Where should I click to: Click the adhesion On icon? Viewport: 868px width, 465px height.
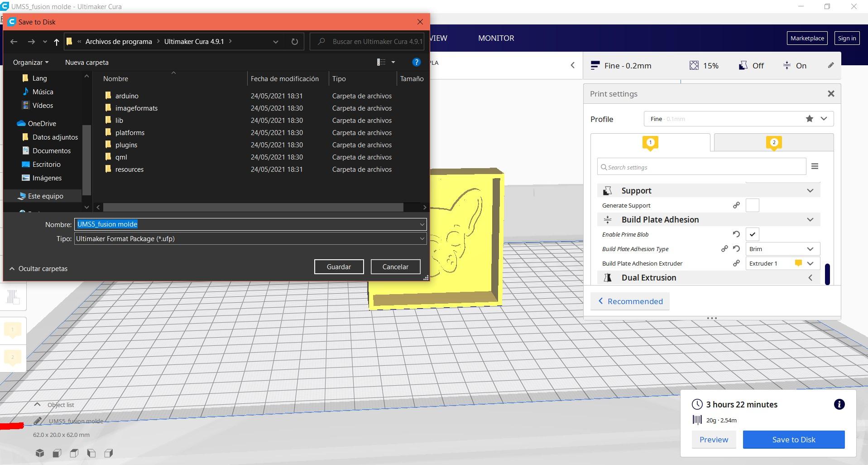(x=787, y=65)
